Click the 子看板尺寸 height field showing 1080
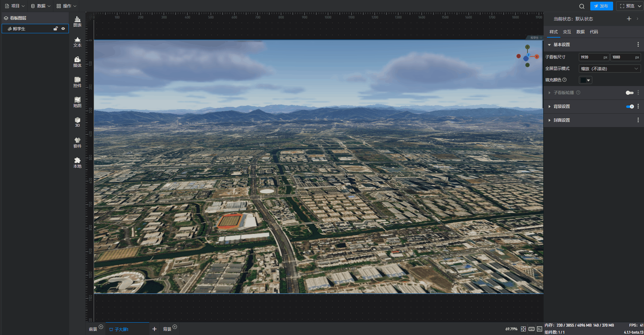This screenshot has width=644, height=335. coord(625,57)
